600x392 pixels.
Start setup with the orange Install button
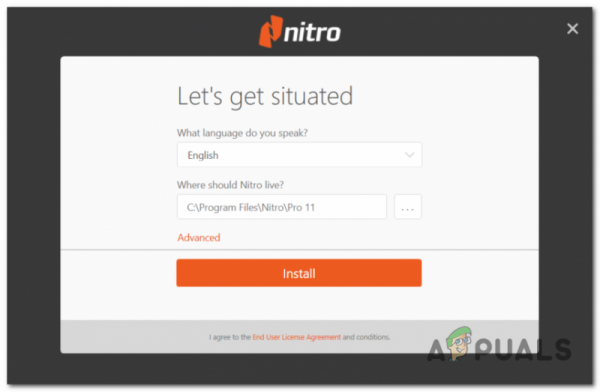pos(299,273)
